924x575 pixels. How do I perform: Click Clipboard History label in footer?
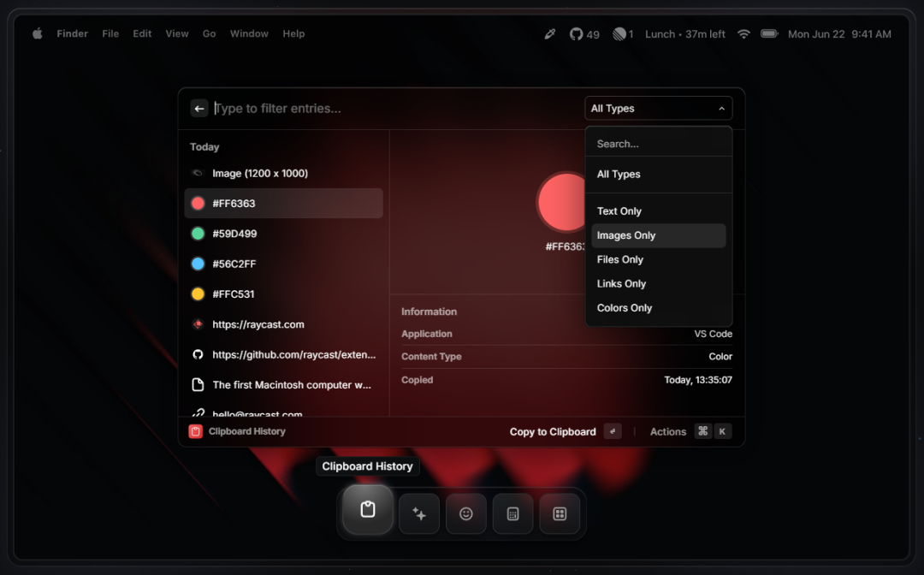[247, 431]
